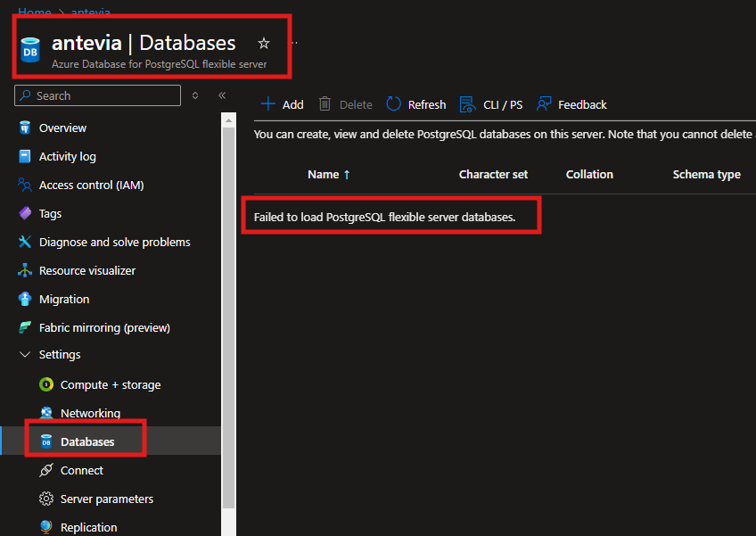Click the Settings section label

click(x=60, y=355)
